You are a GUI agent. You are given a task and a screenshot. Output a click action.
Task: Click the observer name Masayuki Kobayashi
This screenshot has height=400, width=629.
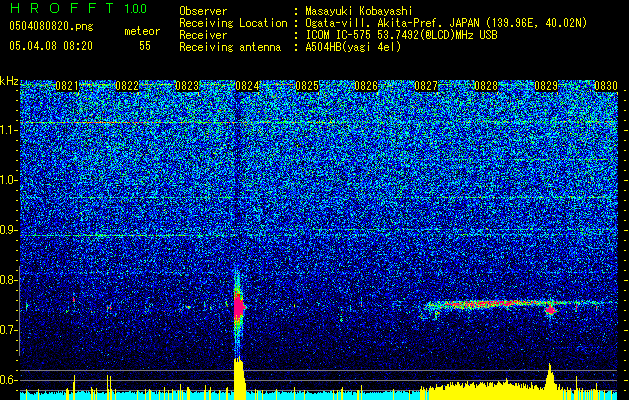(x=359, y=11)
